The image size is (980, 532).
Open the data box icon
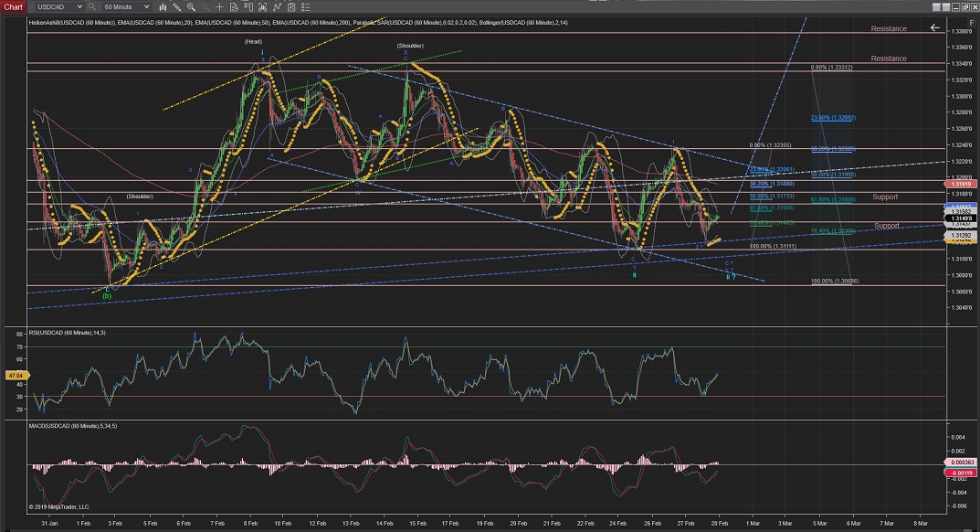[x=234, y=6]
